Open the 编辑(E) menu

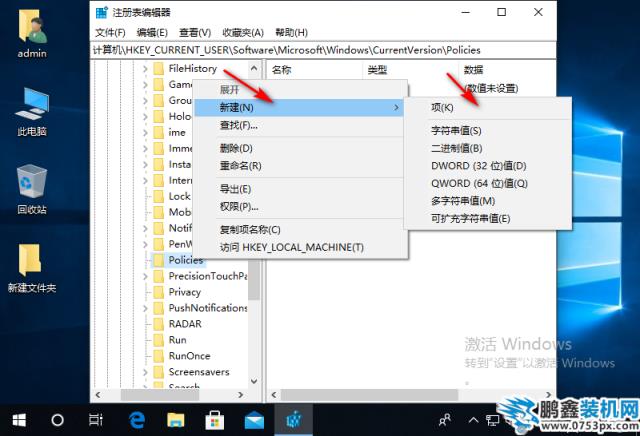click(152, 33)
